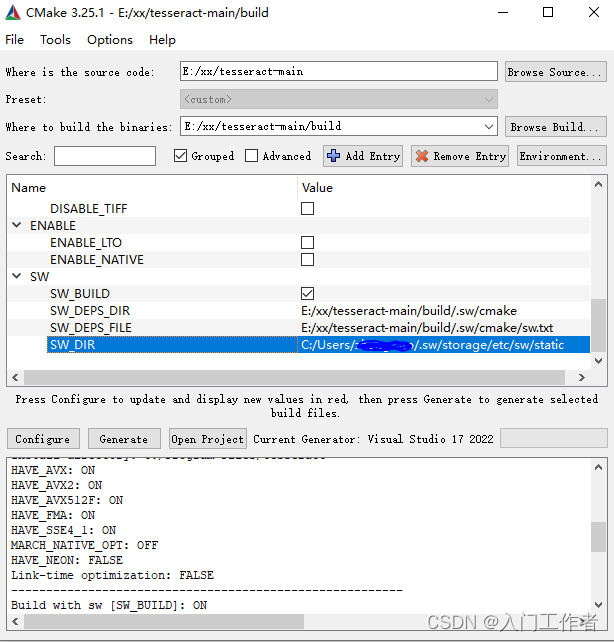
Task: Open the File menu
Action: click(x=14, y=40)
